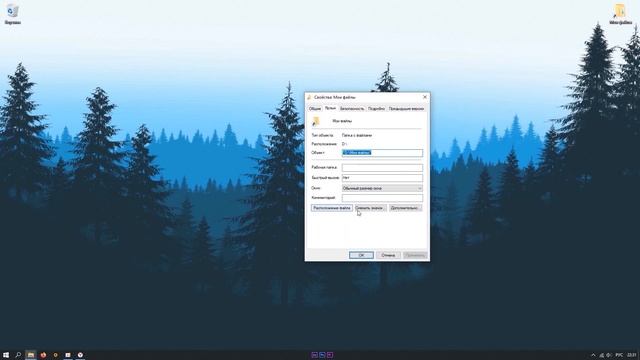Click the Быстрый вызов field
The image size is (640, 360).
382,178
